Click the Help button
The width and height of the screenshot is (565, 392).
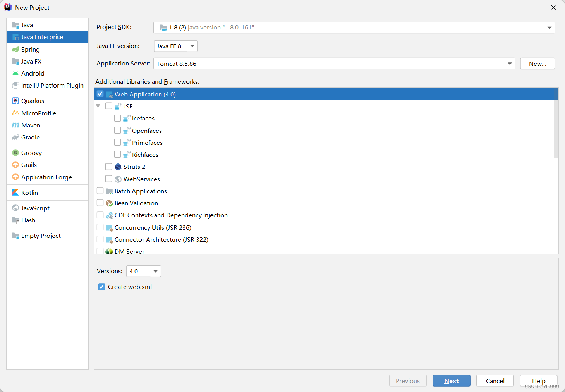[x=539, y=381]
